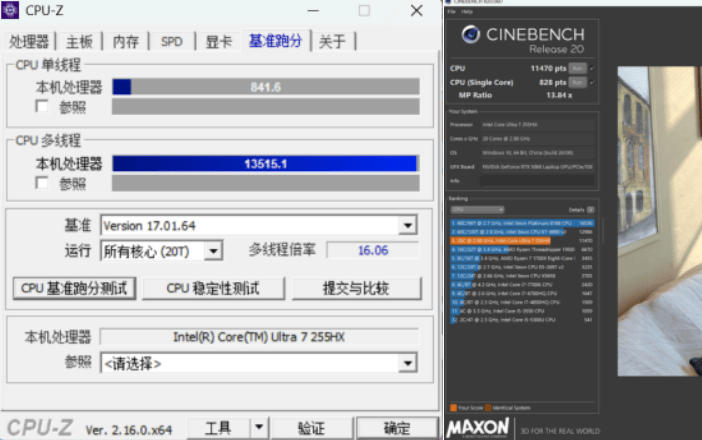
Task: Click the Cores x GHz value 20 Cores
Action: click(x=537, y=139)
